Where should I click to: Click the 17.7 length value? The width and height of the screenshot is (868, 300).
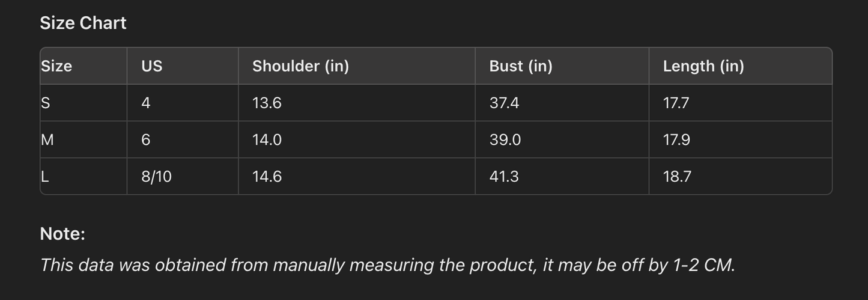click(x=676, y=103)
